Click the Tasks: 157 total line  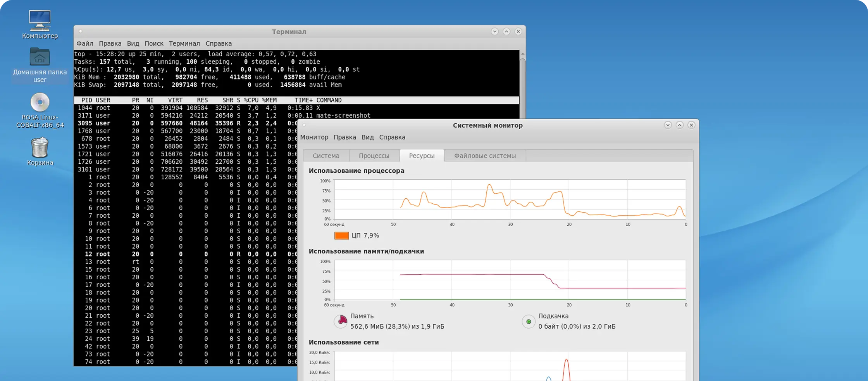point(197,62)
